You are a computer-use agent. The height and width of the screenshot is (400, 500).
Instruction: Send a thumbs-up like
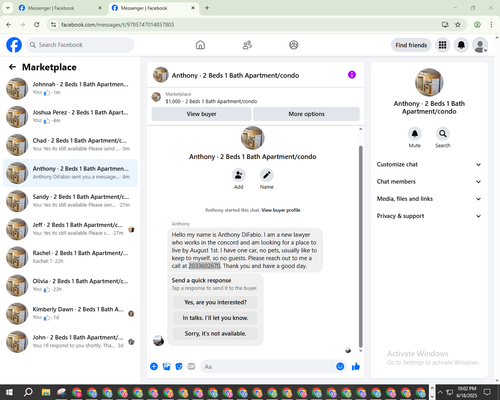click(356, 367)
